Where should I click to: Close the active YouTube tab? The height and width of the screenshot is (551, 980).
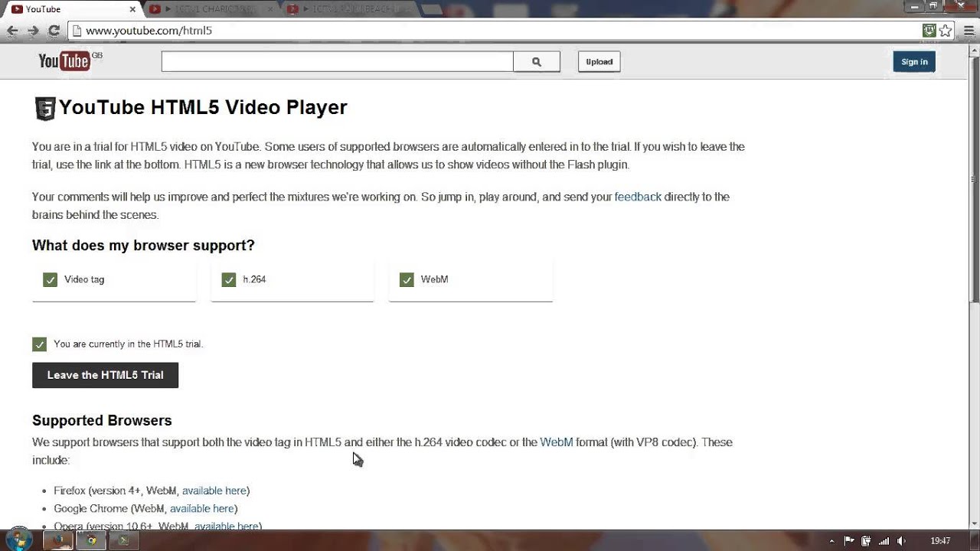tap(132, 9)
